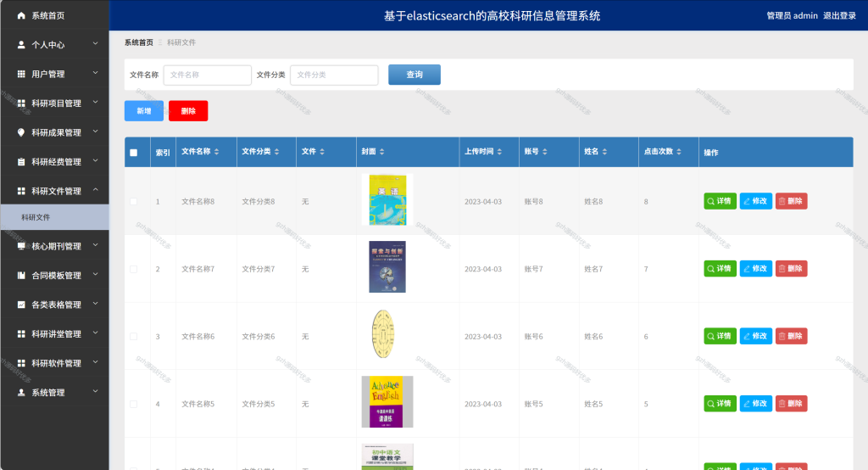Click the chart icon for 各类表格管理
The width and height of the screenshot is (868, 470).
(21, 305)
